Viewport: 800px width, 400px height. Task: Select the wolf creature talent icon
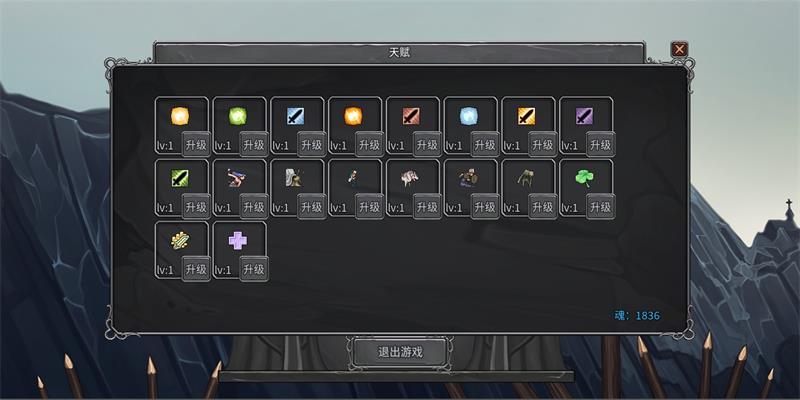click(x=410, y=178)
